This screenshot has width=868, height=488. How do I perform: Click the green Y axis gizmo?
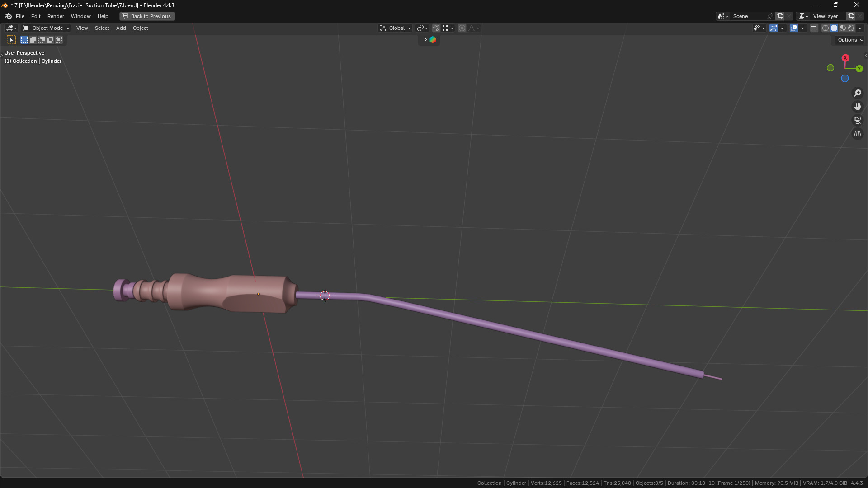point(859,69)
